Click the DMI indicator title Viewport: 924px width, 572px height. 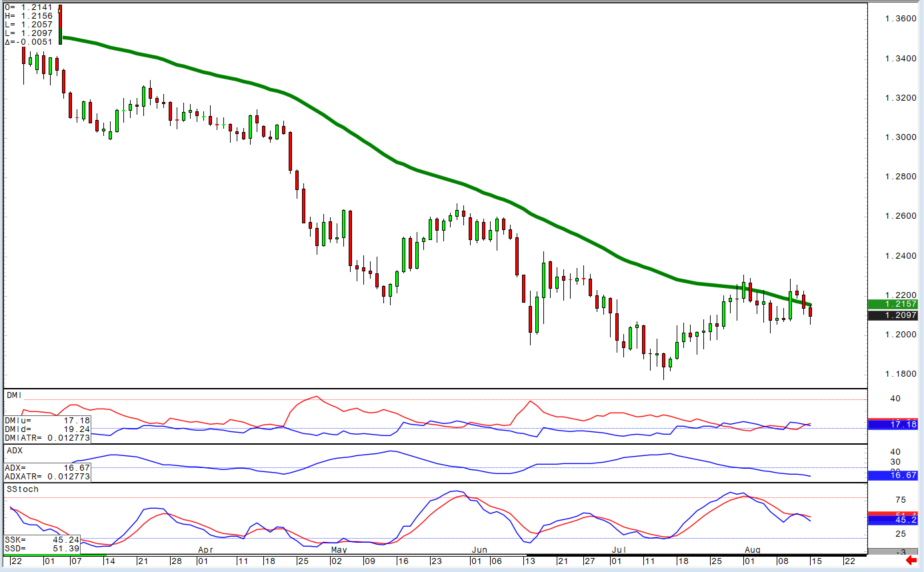[15, 395]
